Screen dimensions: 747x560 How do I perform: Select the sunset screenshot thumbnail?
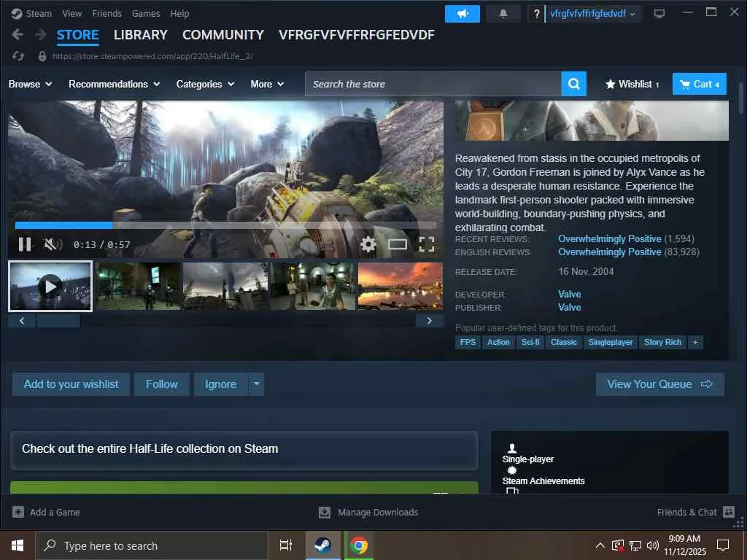click(x=400, y=286)
